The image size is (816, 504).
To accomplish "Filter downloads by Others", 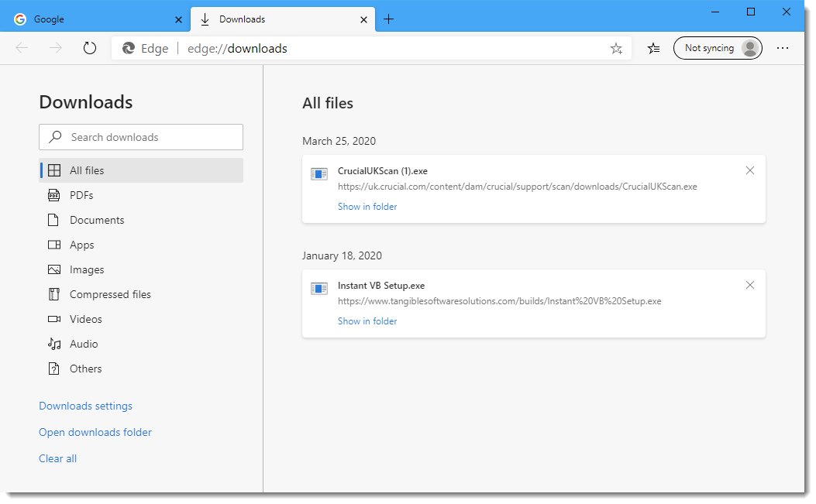I will [x=141, y=369].
